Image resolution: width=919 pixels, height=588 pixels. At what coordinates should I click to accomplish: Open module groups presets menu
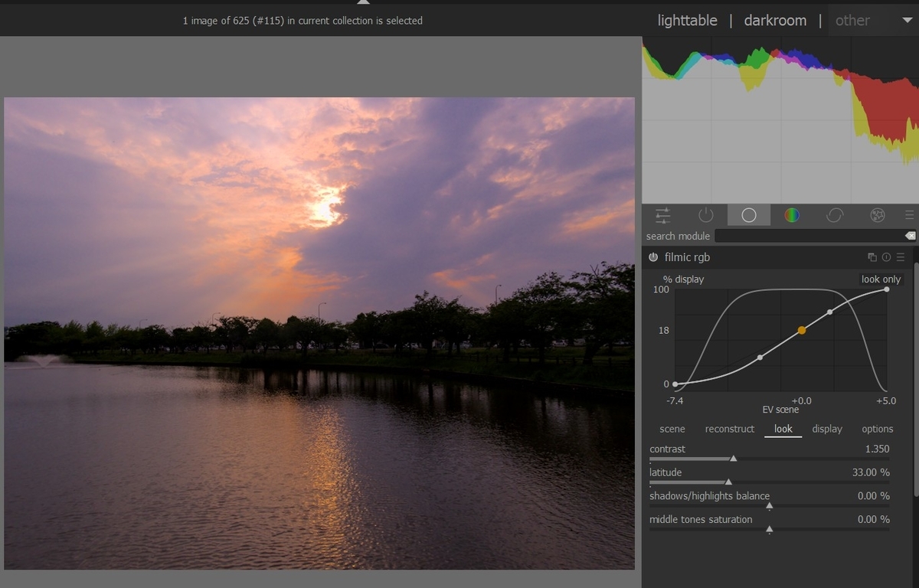(x=909, y=215)
